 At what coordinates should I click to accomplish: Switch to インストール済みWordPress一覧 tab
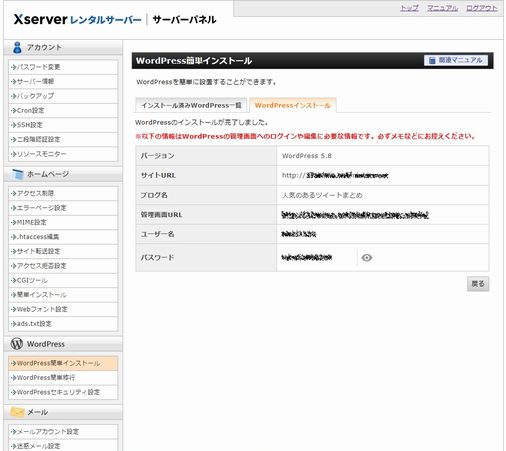pyautogui.click(x=191, y=105)
